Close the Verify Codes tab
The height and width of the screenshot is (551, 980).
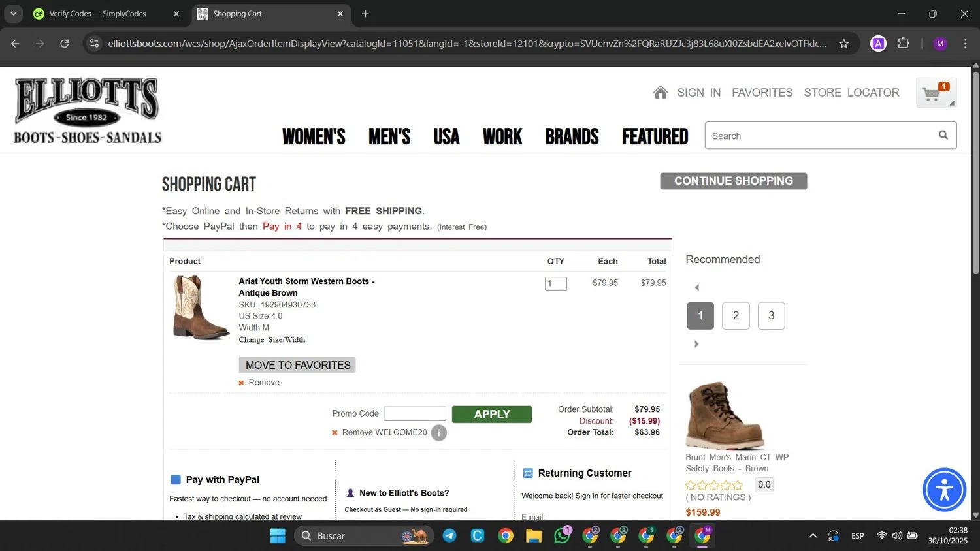click(x=176, y=14)
